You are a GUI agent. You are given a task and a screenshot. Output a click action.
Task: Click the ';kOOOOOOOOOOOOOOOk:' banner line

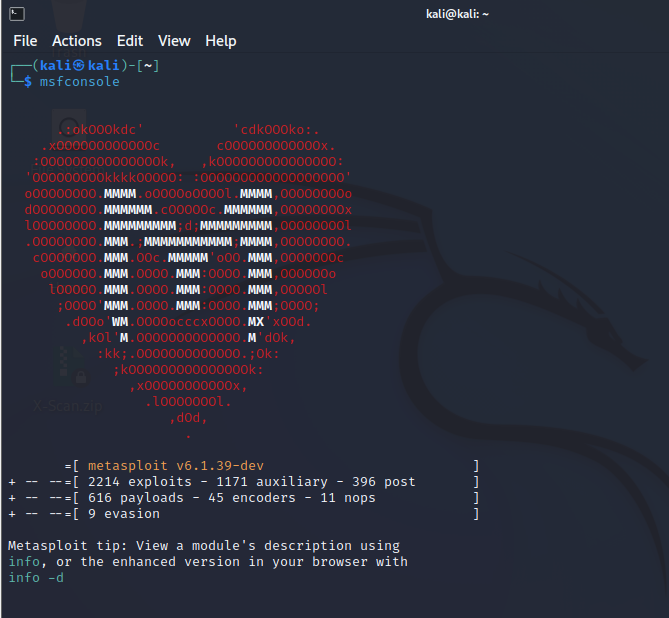188,370
